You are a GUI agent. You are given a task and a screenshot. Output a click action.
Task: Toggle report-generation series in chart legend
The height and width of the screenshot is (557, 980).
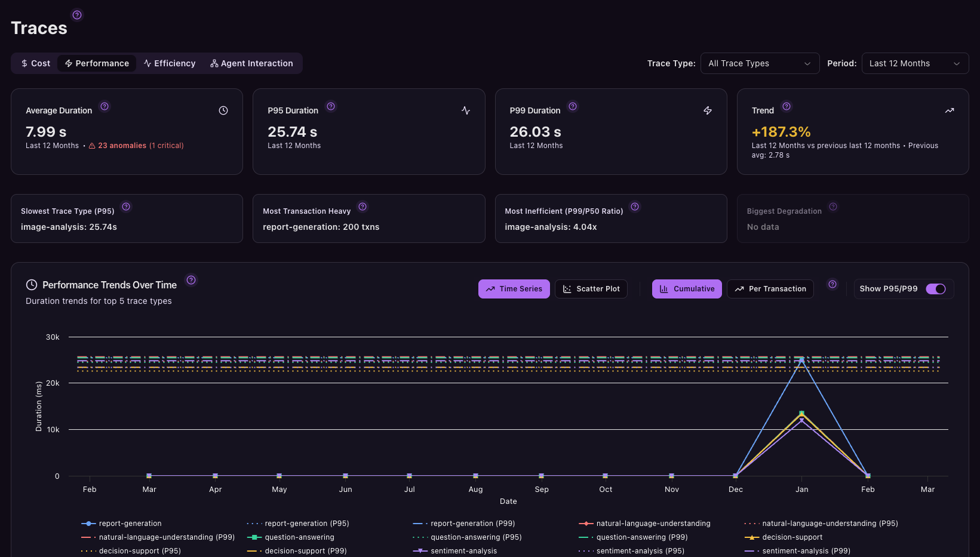(130, 524)
